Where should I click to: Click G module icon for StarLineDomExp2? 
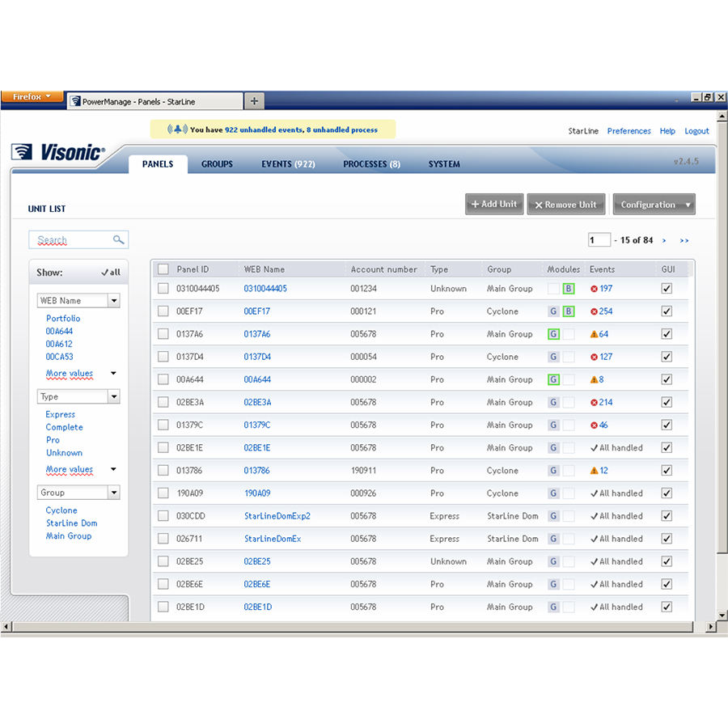point(553,516)
